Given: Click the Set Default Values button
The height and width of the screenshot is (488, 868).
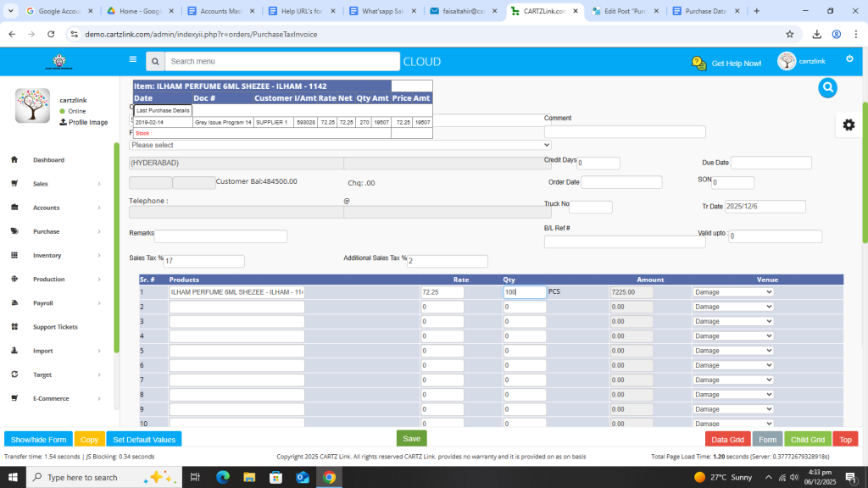Looking at the screenshot, I should tap(144, 440).
